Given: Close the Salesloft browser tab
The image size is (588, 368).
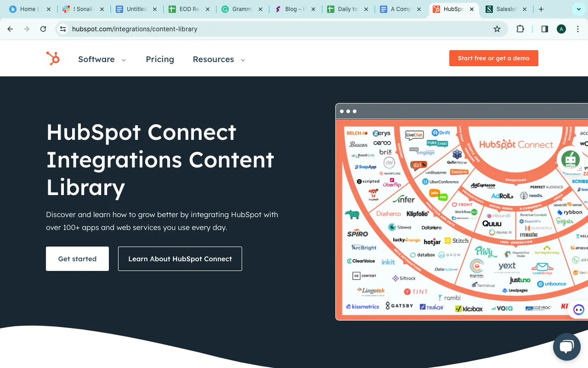Looking at the screenshot, I should pos(524,9).
